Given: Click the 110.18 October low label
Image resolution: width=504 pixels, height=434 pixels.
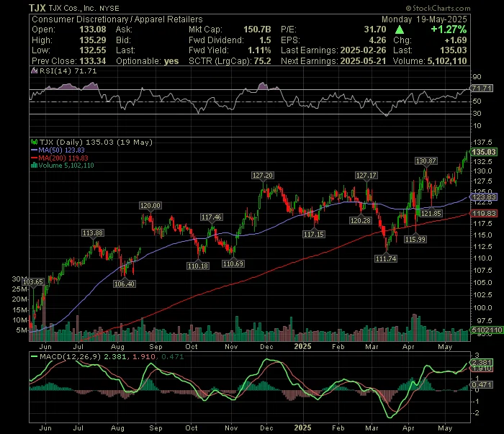Looking at the screenshot, I should [x=198, y=266].
